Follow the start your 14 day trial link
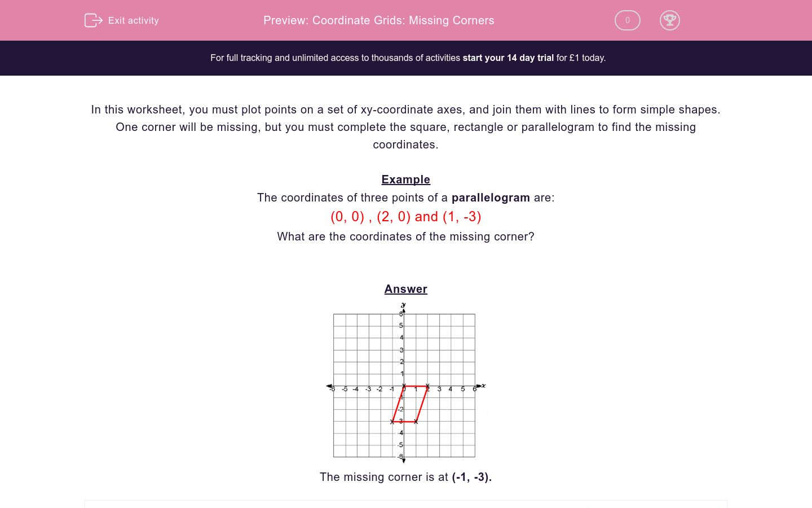This screenshot has width=812, height=508. click(x=508, y=58)
